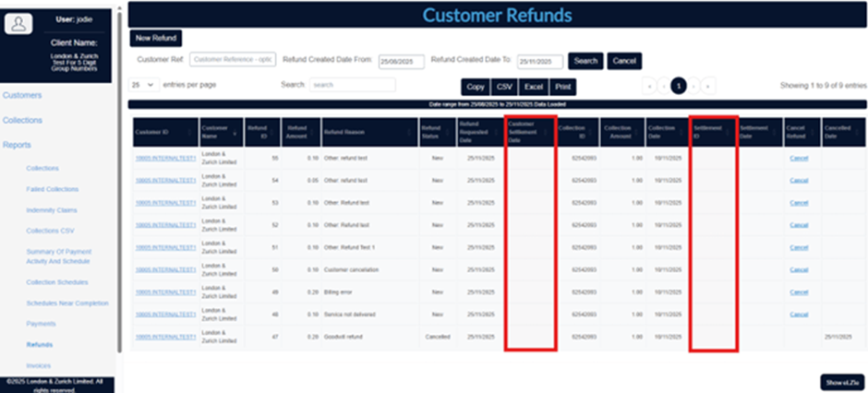Expand the Customers section in sidebar

[x=21, y=95]
